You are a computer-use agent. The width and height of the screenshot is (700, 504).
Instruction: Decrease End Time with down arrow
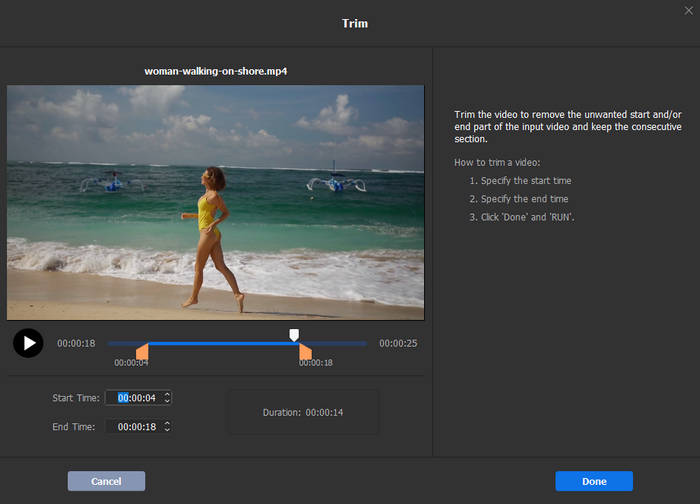point(167,430)
